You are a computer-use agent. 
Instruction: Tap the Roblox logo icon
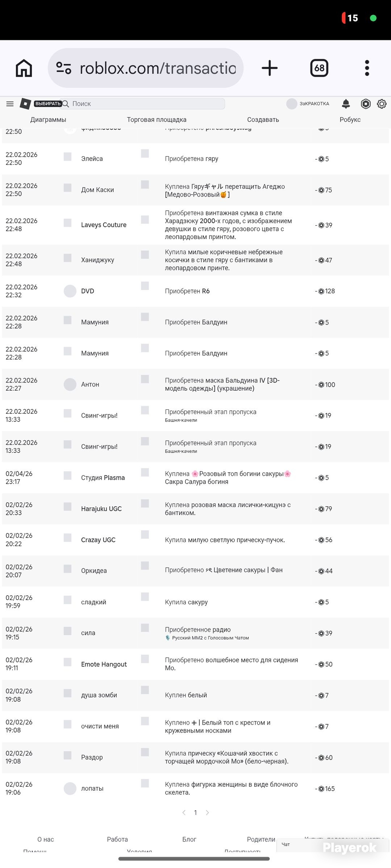coord(25,104)
